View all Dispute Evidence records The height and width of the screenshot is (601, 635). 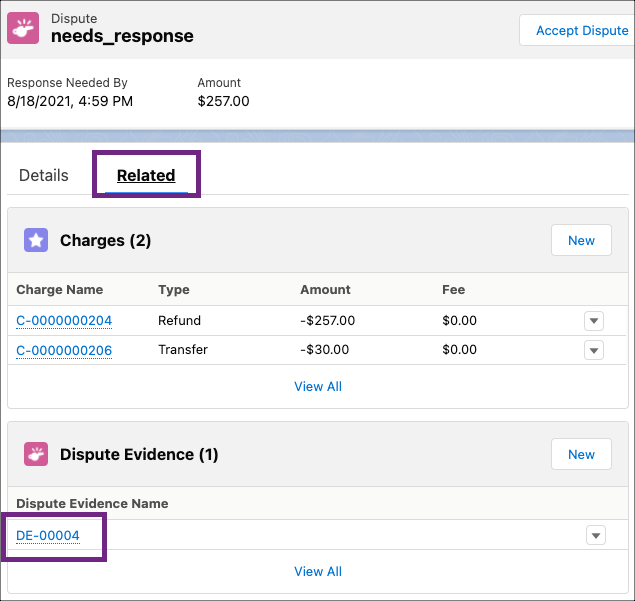click(317, 572)
